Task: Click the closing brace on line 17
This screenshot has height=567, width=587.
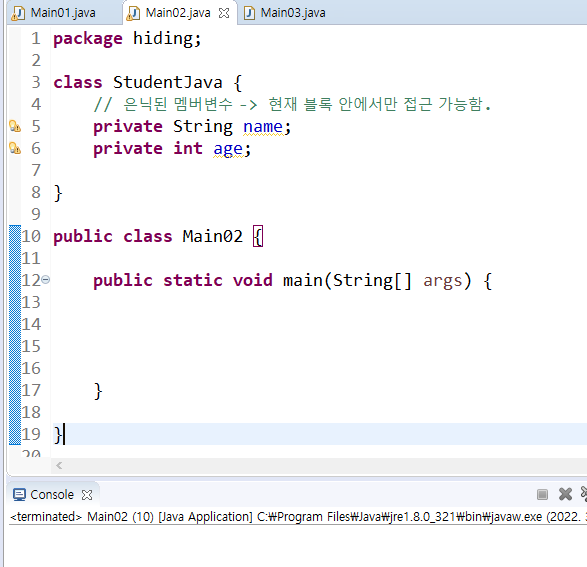Action: click(x=98, y=391)
